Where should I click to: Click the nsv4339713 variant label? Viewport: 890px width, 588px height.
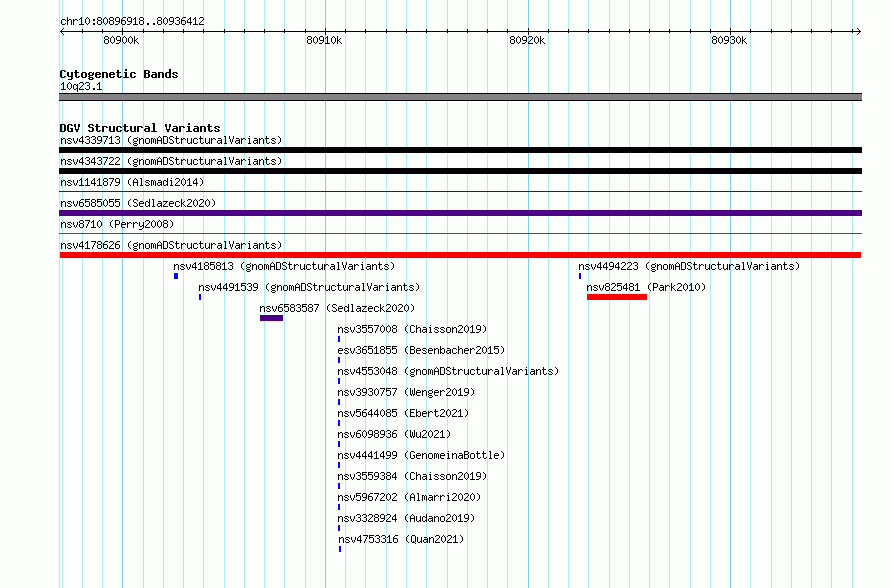[171, 140]
